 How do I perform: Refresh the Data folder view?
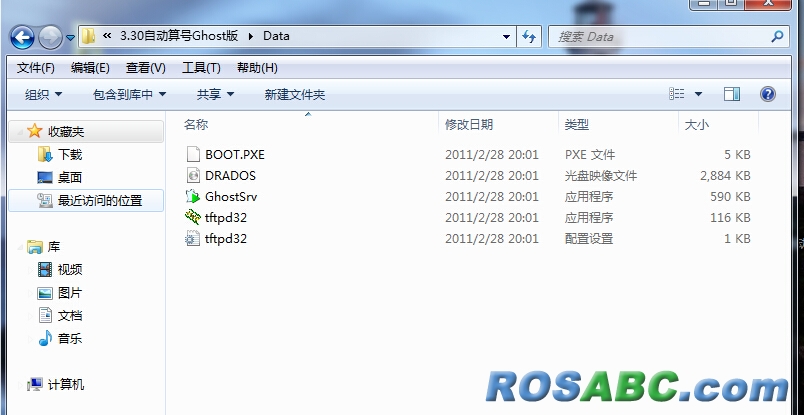(x=529, y=37)
